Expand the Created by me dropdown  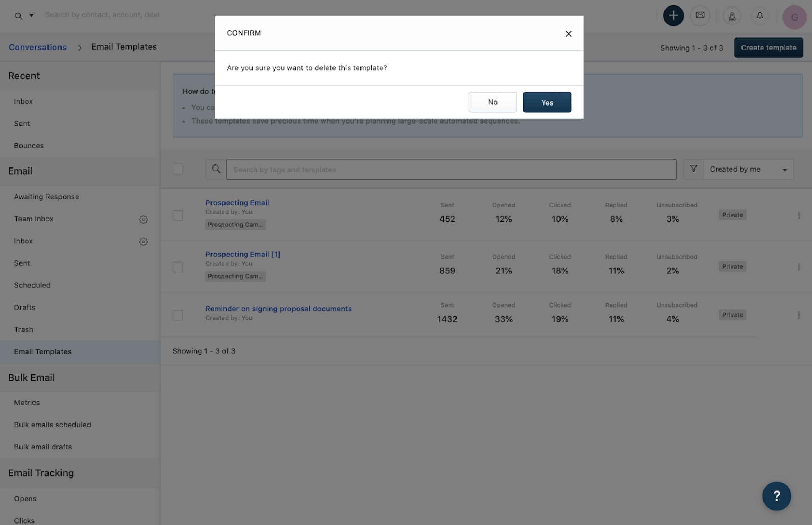(x=748, y=169)
